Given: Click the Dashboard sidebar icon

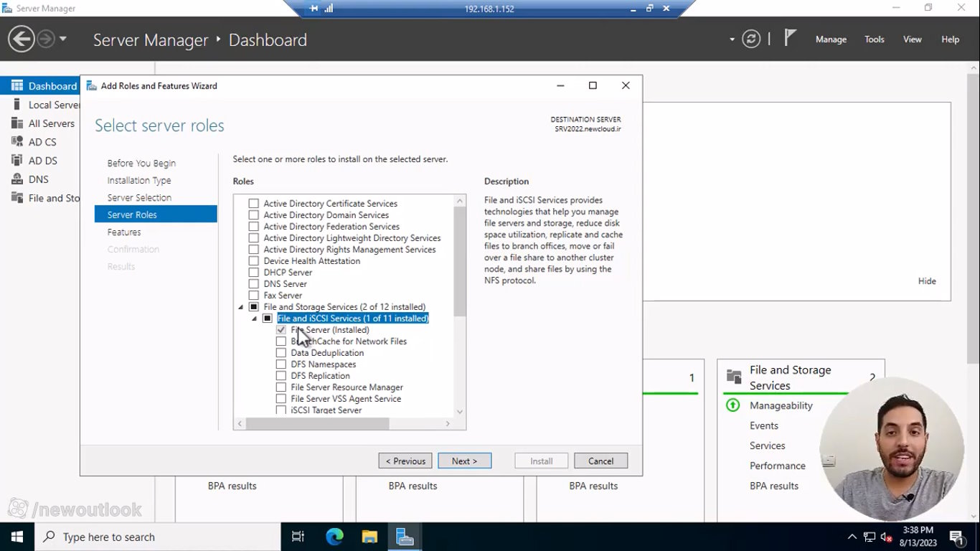Looking at the screenshot, I should tap(17, 85).
